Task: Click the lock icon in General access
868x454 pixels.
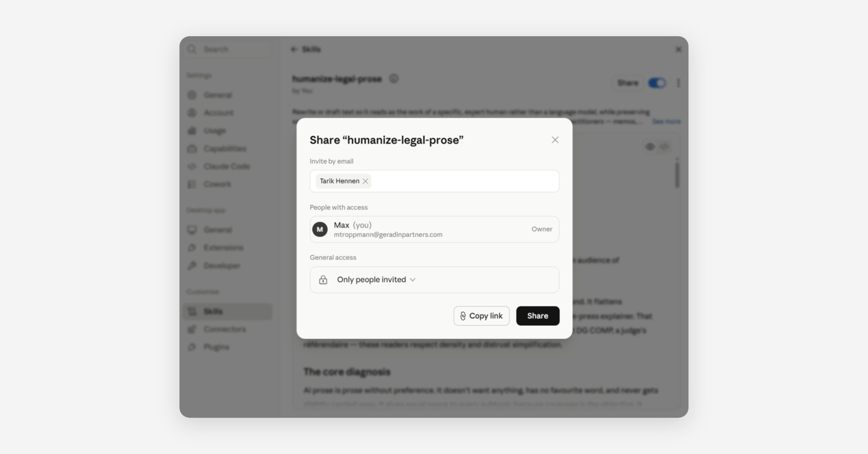Action: click(323, 280)
